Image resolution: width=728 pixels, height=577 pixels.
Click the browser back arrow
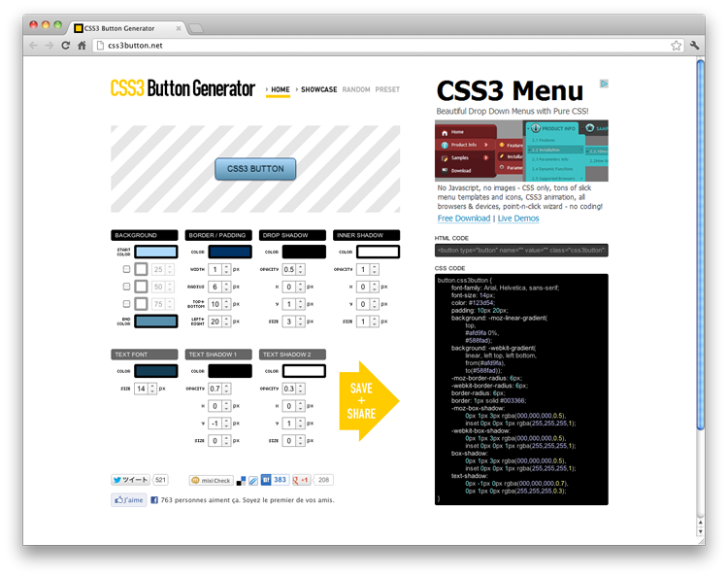coord(33,46)
